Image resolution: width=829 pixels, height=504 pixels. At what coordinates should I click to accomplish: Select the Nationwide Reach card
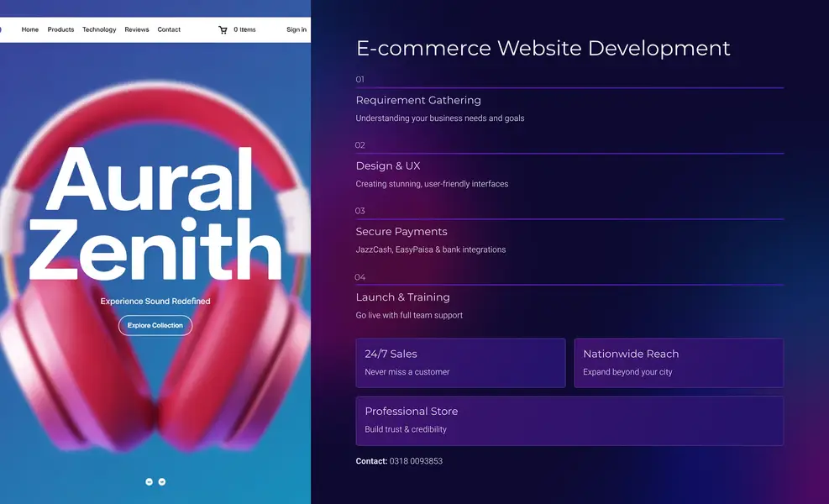pyautogui.click(x=678, y=363)
